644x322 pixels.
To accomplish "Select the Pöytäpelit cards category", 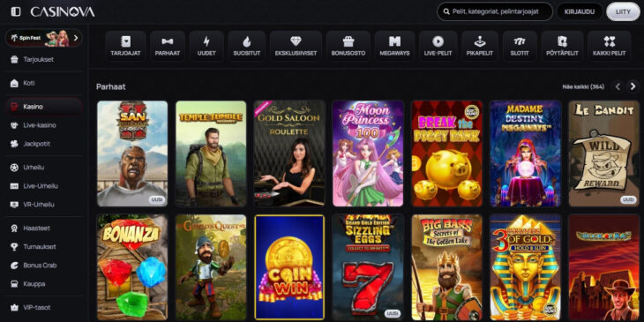I will 562,46.
